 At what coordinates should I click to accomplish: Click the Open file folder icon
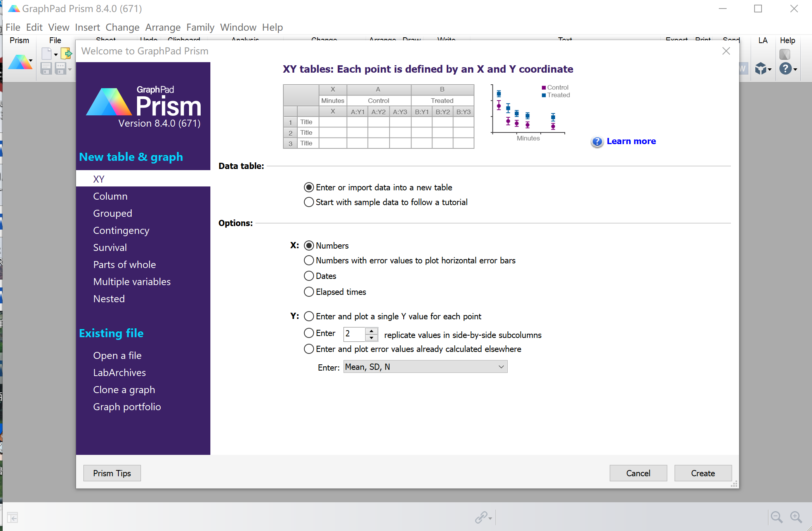[66, 54]
